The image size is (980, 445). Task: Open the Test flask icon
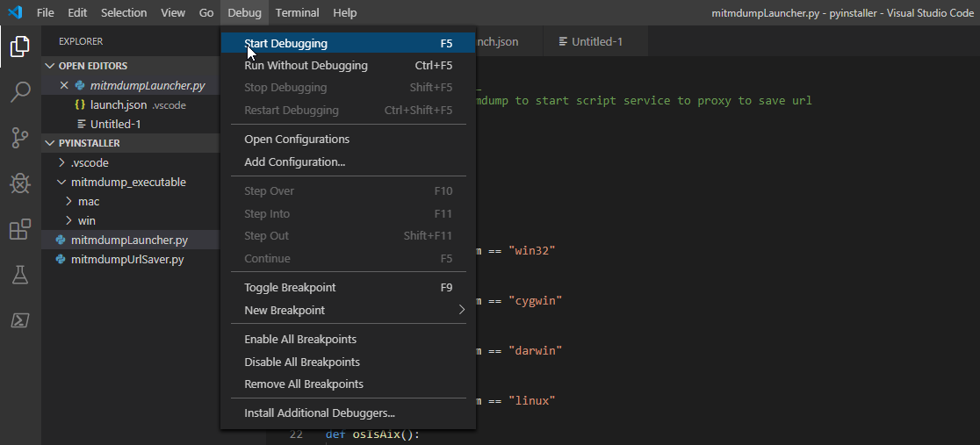[20, 275]
